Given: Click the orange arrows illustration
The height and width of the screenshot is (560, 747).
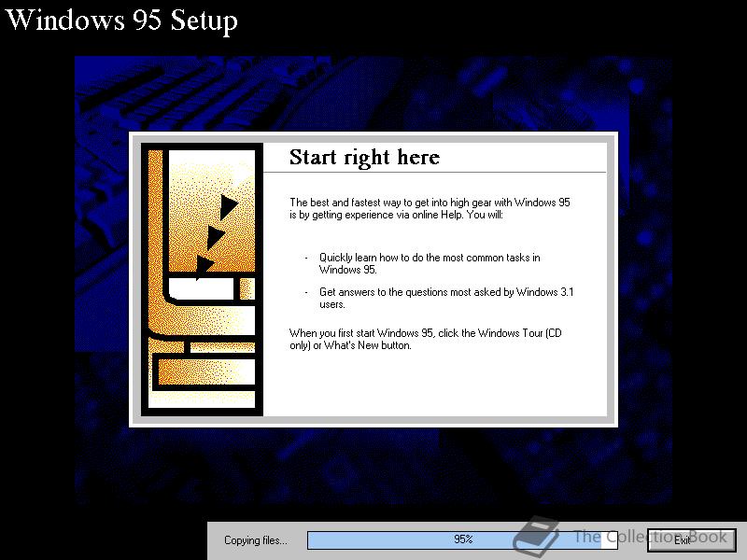Looking at the screenshot, I should tap(202, 279).
